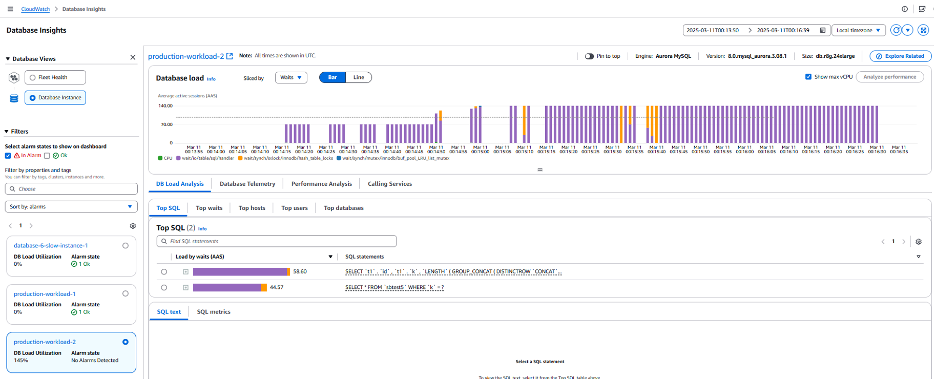Open the external link icon beside production-workload-2
The height and width of the screenshot is (382, 936).
[229, 56]
